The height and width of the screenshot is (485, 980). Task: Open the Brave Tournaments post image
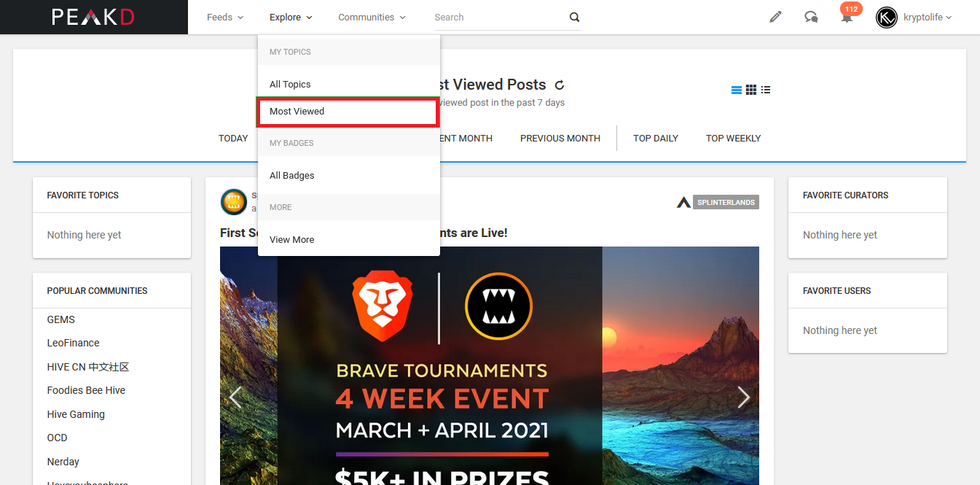[x=490, y=365]
